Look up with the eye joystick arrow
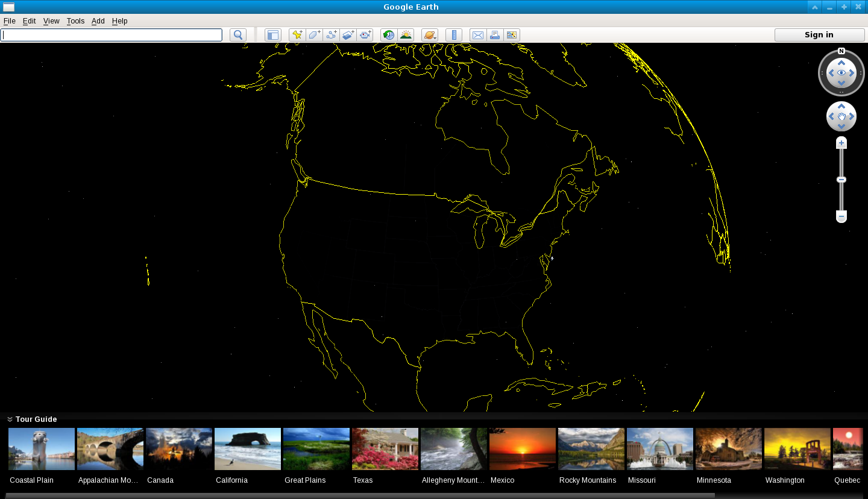The width and height of the screenshot is (868, 499). (x=841, y=63)
